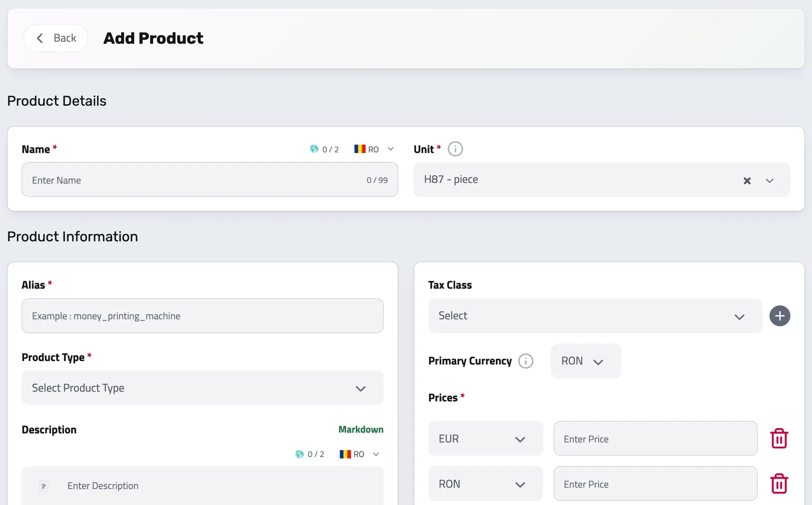Delete the RON price row
Viewport: 812px width, 505px height.
779,484
